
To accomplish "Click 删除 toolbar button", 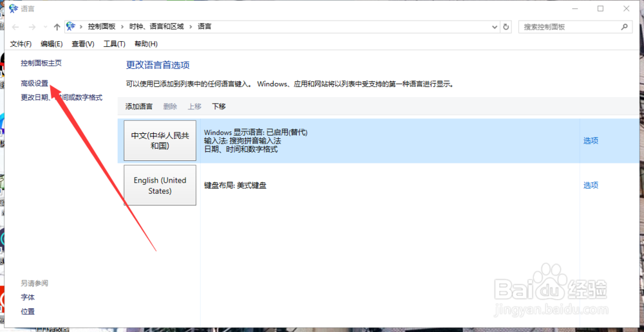I will coord(170,107).
